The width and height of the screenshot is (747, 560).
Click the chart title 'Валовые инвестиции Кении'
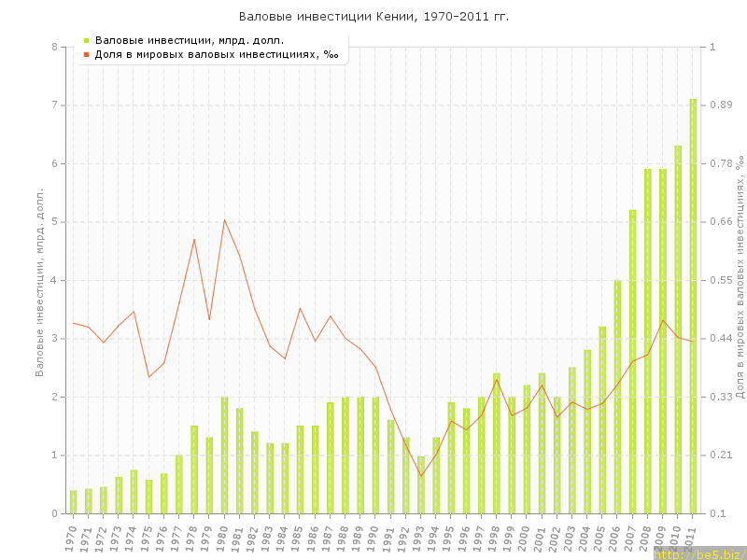click(373, 17)
